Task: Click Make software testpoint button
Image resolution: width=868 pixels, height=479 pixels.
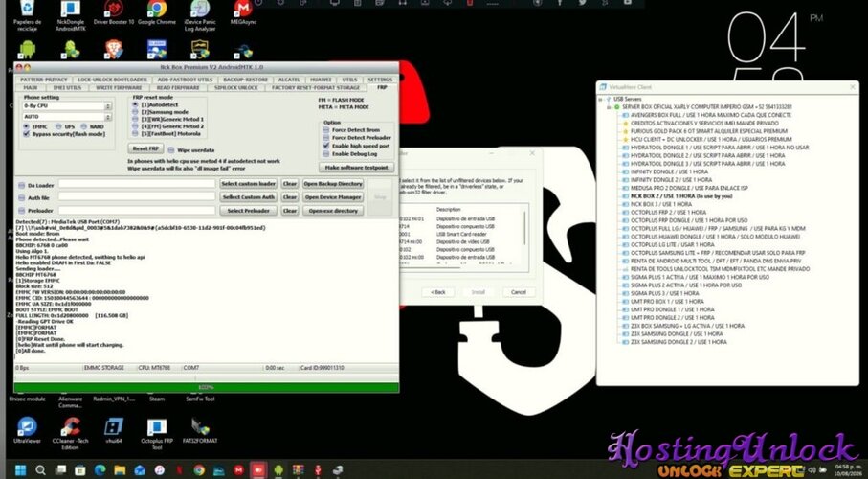Action: (357, 167)
